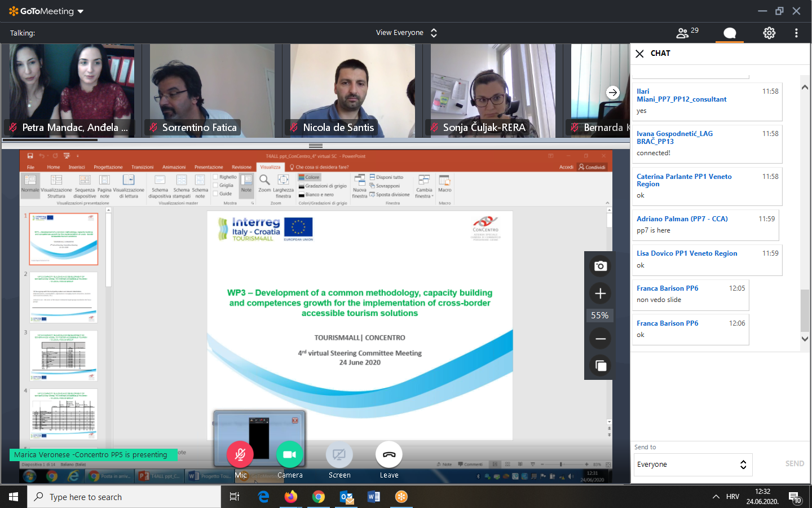Close the CHAT panel
This screenshot has width=812, height=508.
639,54
